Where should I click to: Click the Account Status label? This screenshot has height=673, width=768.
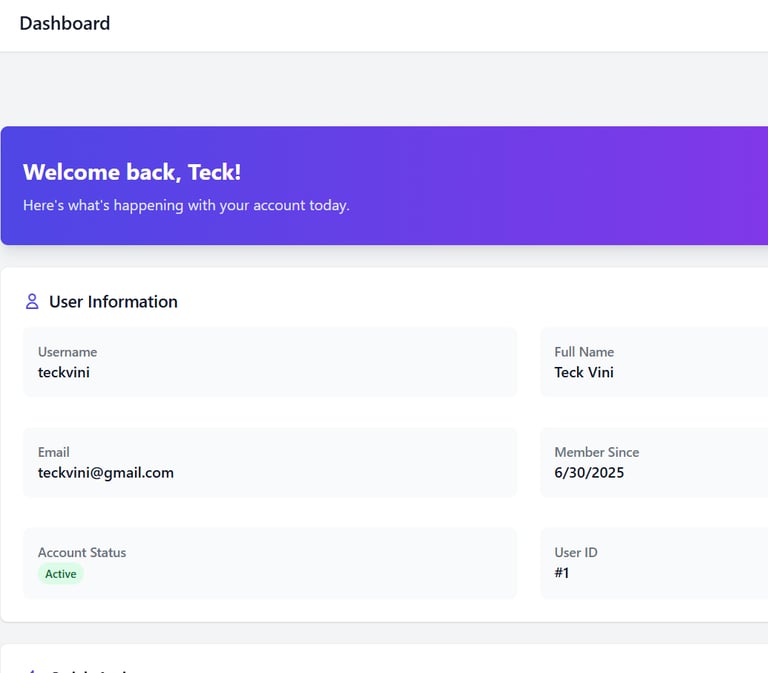(x=82, y=553)
